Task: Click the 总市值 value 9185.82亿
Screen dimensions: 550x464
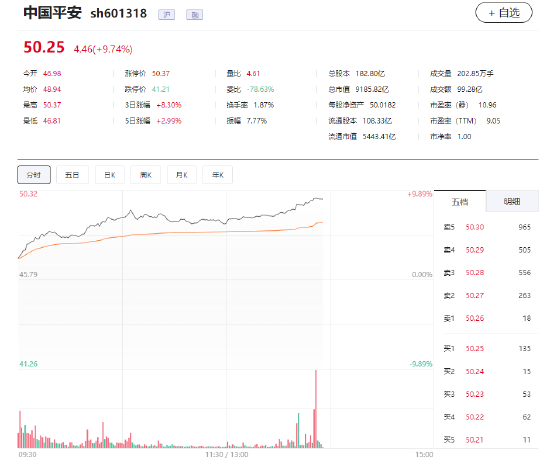Action: point(372,89)
